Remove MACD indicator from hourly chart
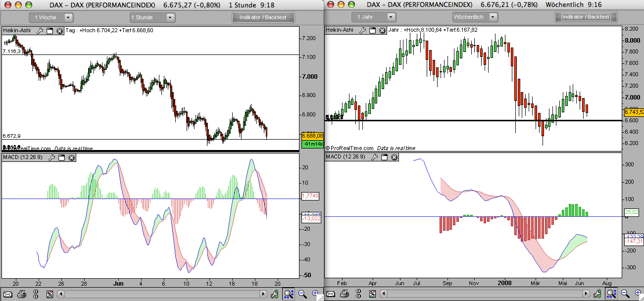This screenshot has height=301, width=644. [71, 157]
